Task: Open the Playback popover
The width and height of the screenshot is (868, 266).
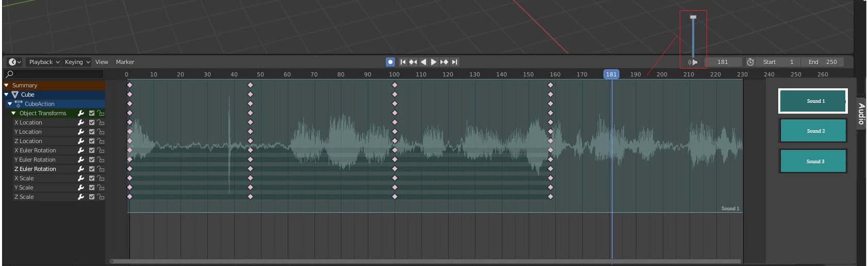Action: tap(43, 62)
